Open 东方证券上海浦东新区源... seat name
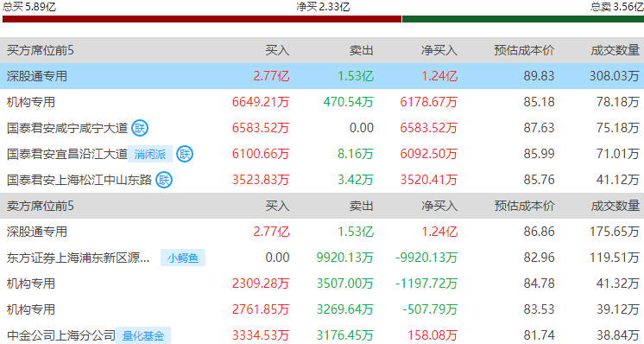The image size is (644, 344). (78, 258)
